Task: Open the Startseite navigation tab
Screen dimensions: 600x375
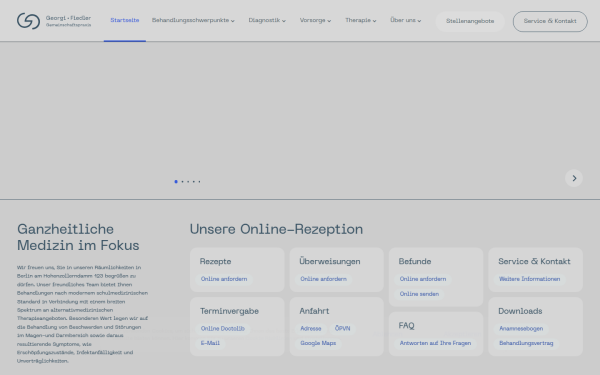Action: [x=125, y=20]
